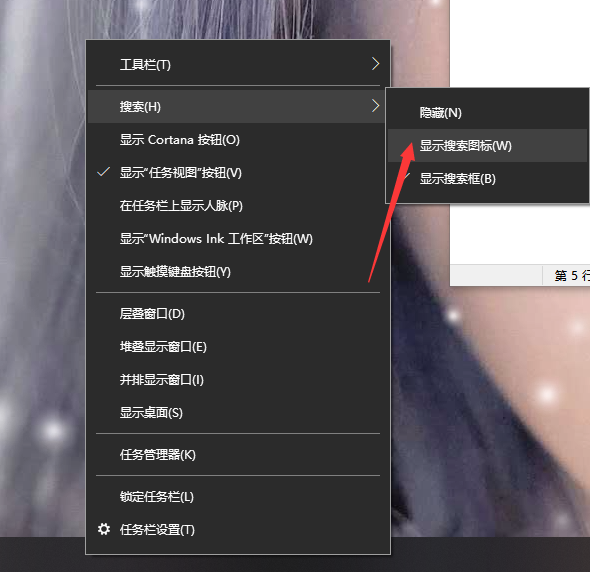This screenshot has width=590, height=572.
Task: Expand the 搜索(H) submenu chevron
Action: 375,106
